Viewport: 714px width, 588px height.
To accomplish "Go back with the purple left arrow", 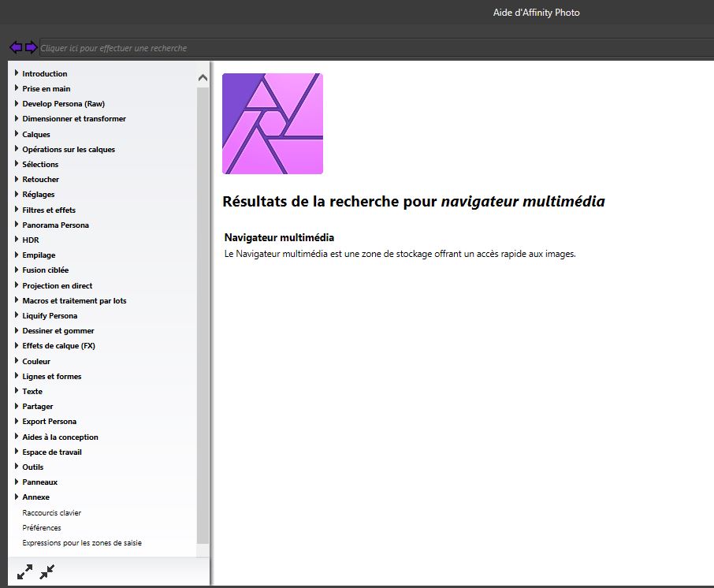I will point(16,47).
